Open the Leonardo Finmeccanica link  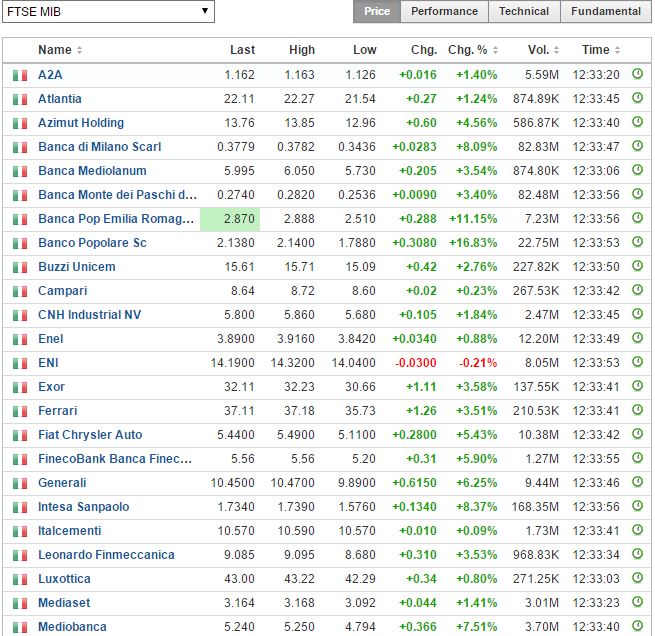[x=106, y=555]
